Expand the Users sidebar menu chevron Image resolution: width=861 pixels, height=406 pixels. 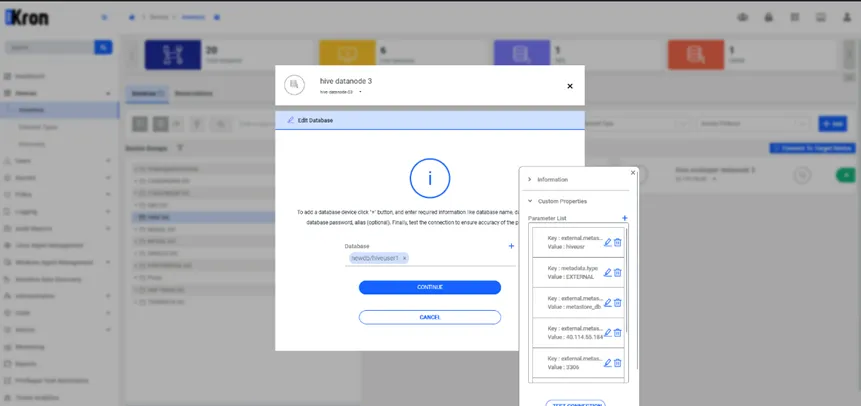(108, 161)
